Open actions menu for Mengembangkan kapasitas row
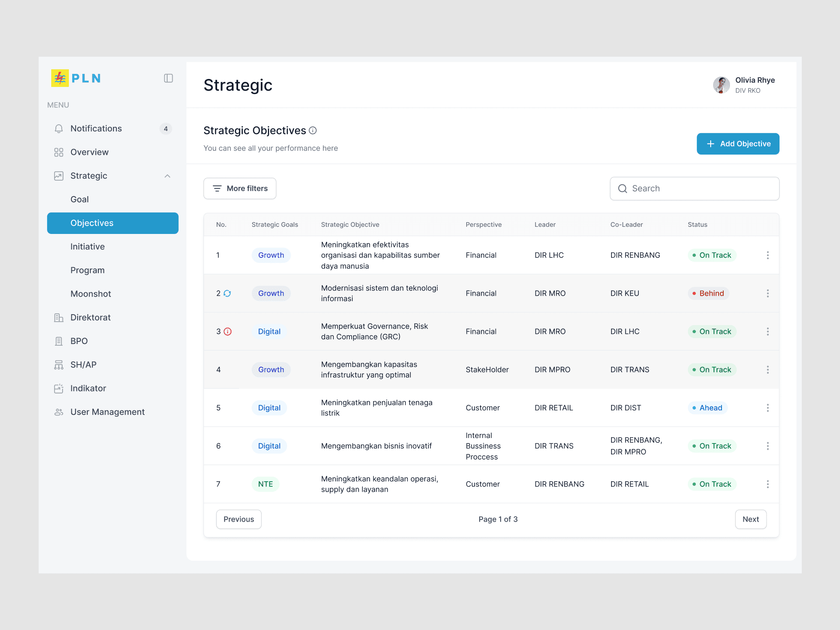Viewport: 840px width, 630px height. point(768,370)
